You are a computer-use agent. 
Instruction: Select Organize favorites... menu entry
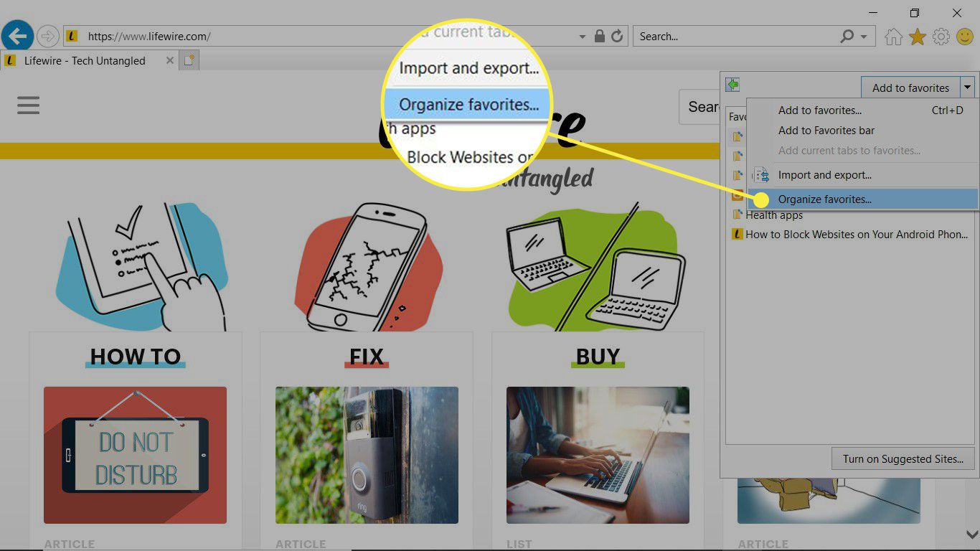(x=863, y=199)
